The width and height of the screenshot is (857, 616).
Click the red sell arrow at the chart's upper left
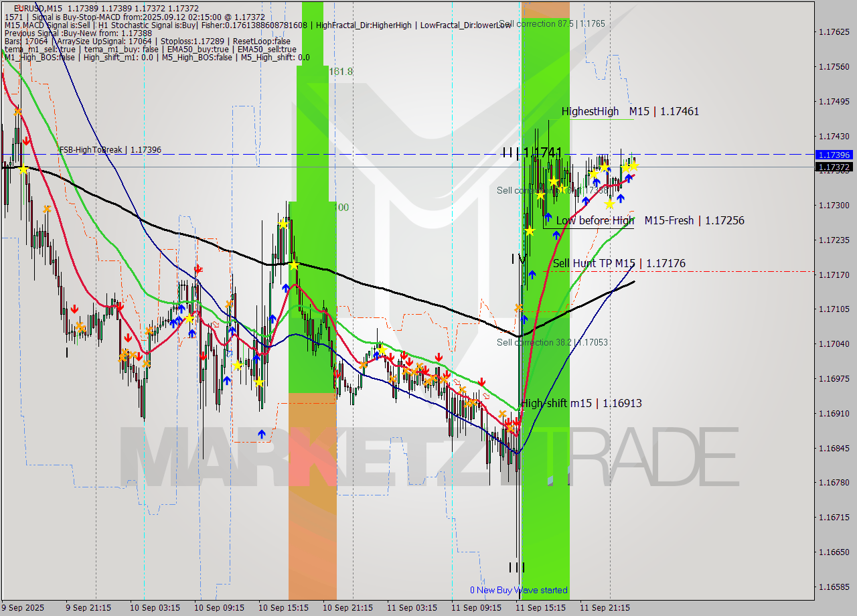(x=27, y=141)
